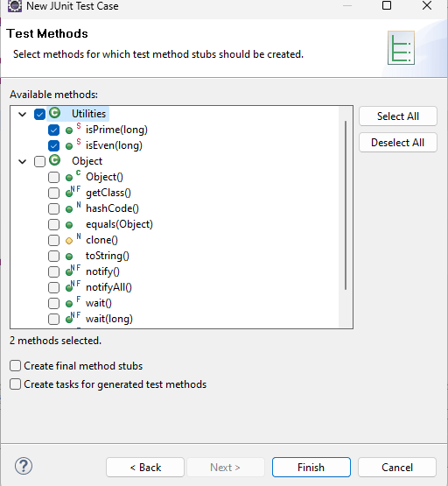
Task: Click the getClass() native final method icon
Action: [73, 192]
